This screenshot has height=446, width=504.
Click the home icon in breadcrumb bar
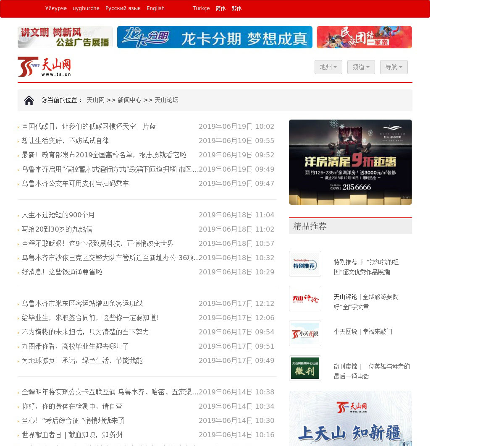pos(29,100)
